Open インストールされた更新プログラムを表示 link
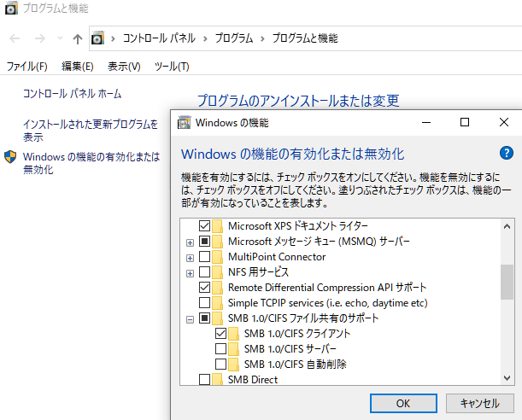The image size is (522, 420). point(91,131)
